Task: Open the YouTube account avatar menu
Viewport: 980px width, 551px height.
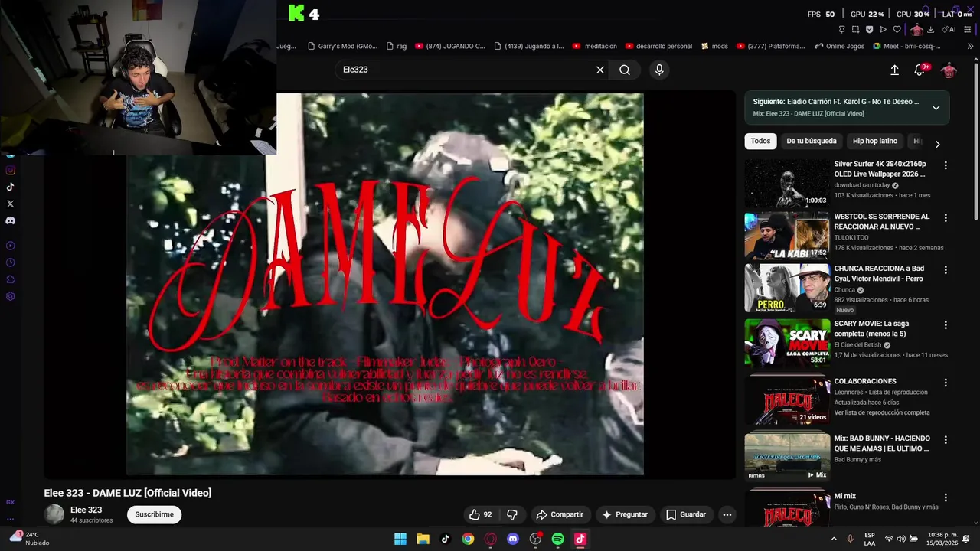Action: [949, 70]
